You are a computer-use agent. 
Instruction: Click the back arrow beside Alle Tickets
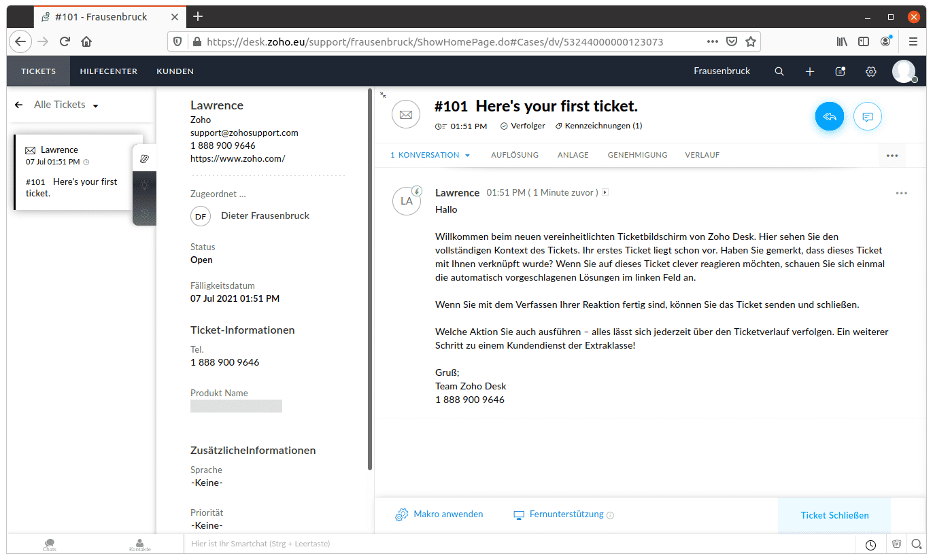pos(18,105)
